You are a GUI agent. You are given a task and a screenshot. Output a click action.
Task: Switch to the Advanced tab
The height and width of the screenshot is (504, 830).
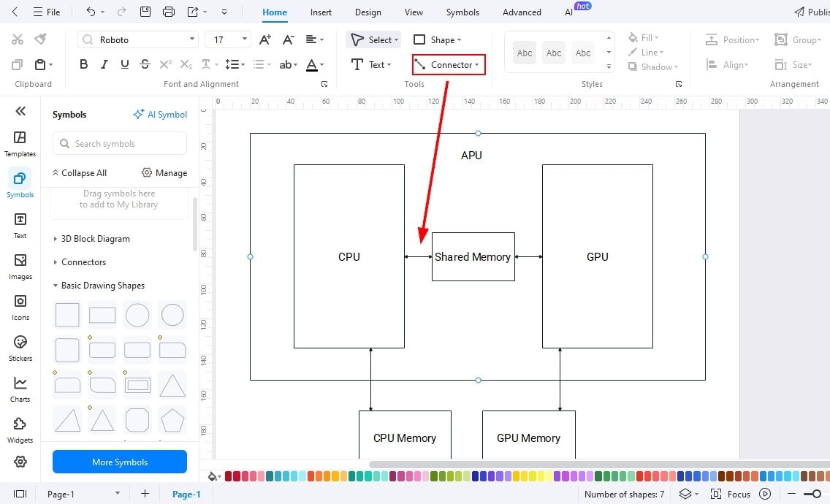point(522,12)
